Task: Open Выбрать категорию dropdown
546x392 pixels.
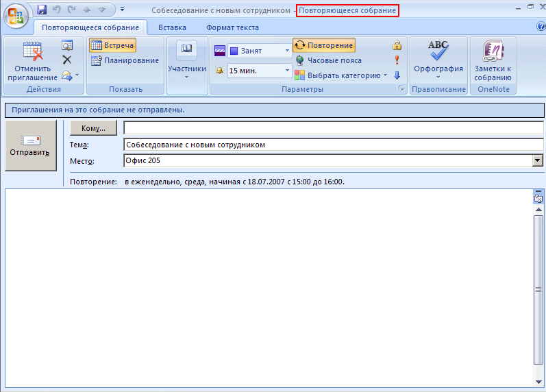Action: point(341,75)
